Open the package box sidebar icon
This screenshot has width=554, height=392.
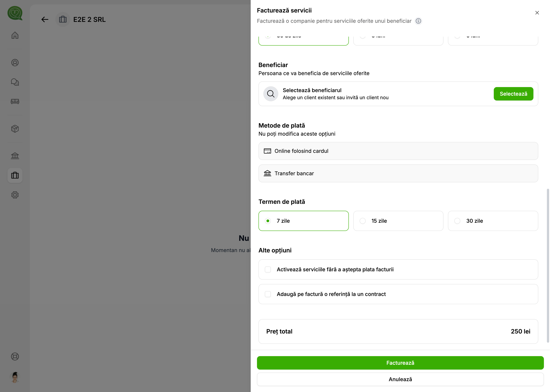click(15, 129)
